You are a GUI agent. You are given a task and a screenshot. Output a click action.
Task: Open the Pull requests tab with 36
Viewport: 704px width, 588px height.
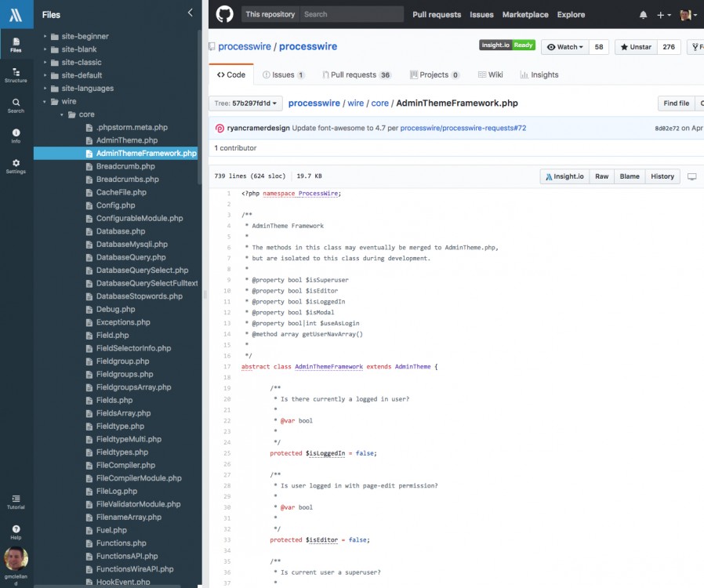click(x=356, y=75)
